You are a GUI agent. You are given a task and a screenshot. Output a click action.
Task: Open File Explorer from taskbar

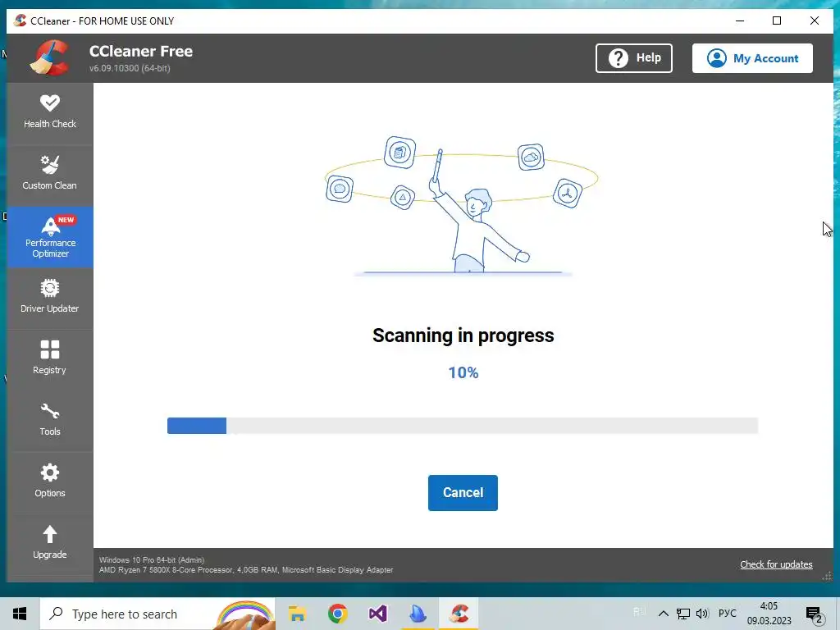click(297, 614)
